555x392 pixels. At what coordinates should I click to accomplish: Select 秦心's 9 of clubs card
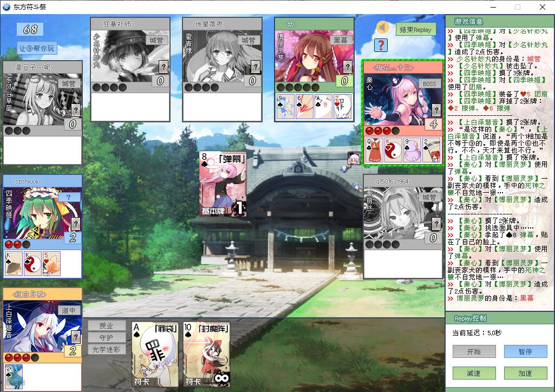pos(413,149)
